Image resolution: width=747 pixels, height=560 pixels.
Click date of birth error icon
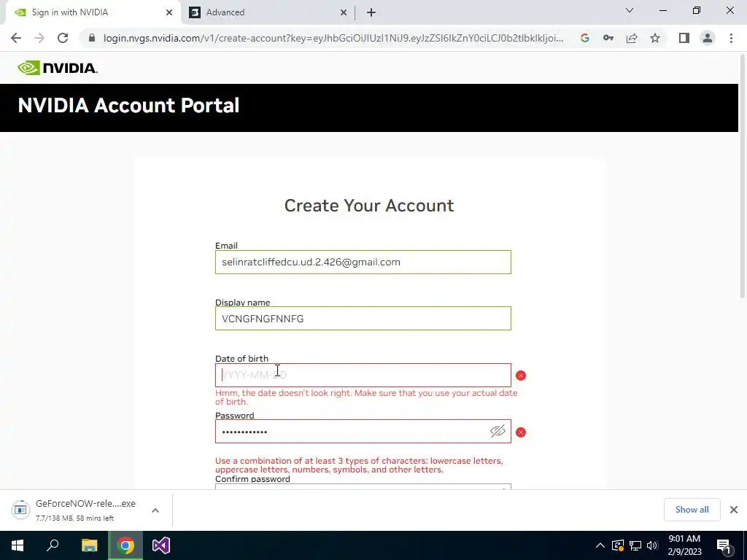[521, 376]
